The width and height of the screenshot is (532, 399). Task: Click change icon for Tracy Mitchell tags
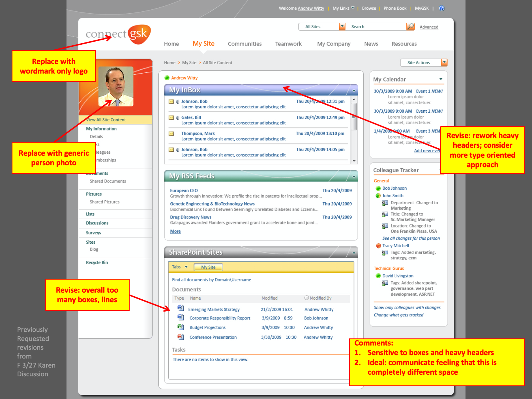pyautogui.click(x=385, y=253)
